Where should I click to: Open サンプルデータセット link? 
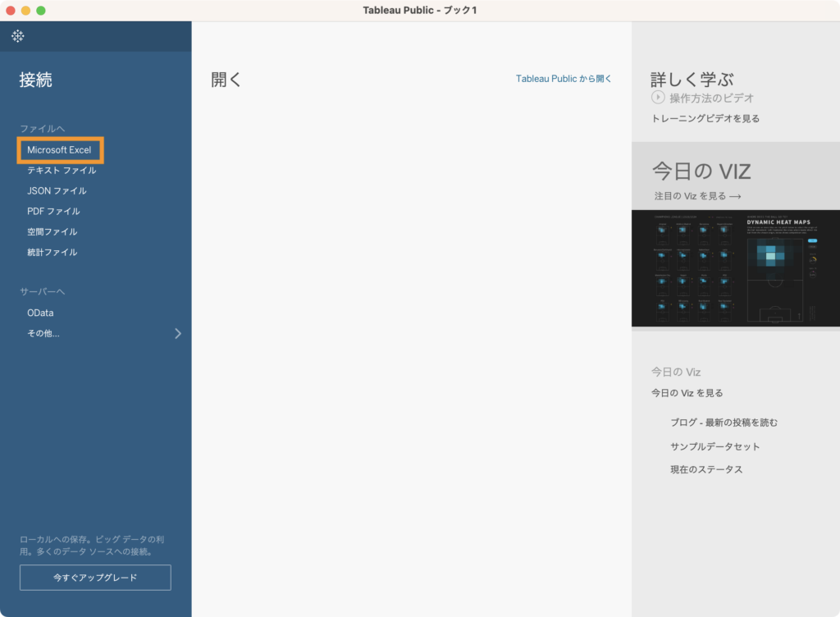(714, 446)
